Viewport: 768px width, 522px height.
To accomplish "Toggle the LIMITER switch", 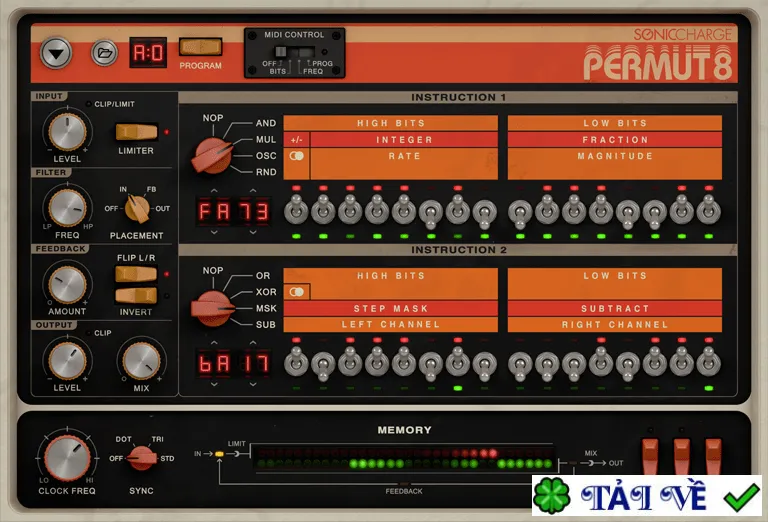I will click(x=136, y=132).
